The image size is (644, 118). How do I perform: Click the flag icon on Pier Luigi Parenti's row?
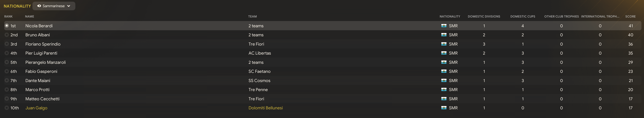(x=444, y=53)
